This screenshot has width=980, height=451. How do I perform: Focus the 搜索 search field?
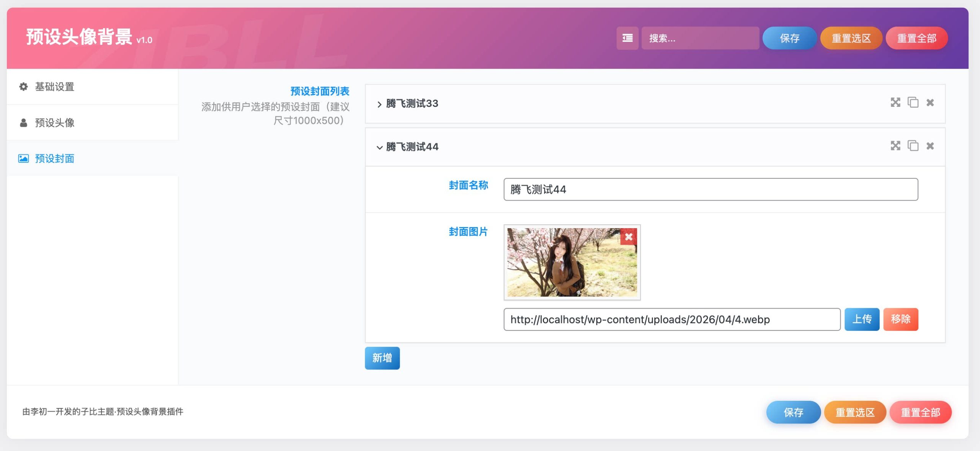coord(700,38)
